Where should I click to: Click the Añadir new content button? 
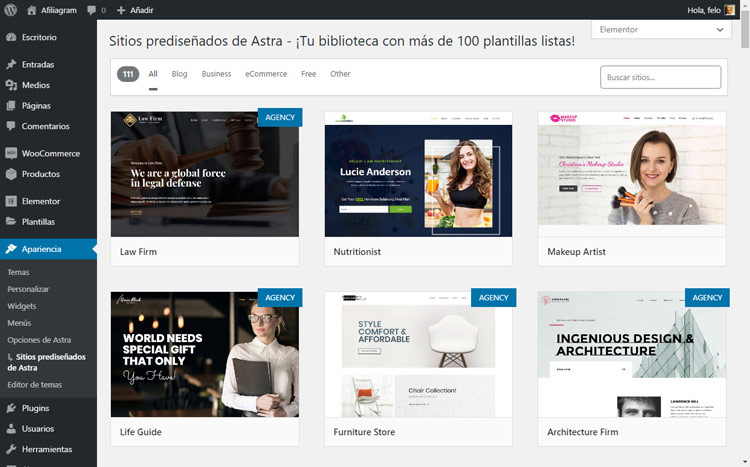(x=134, y=10)
